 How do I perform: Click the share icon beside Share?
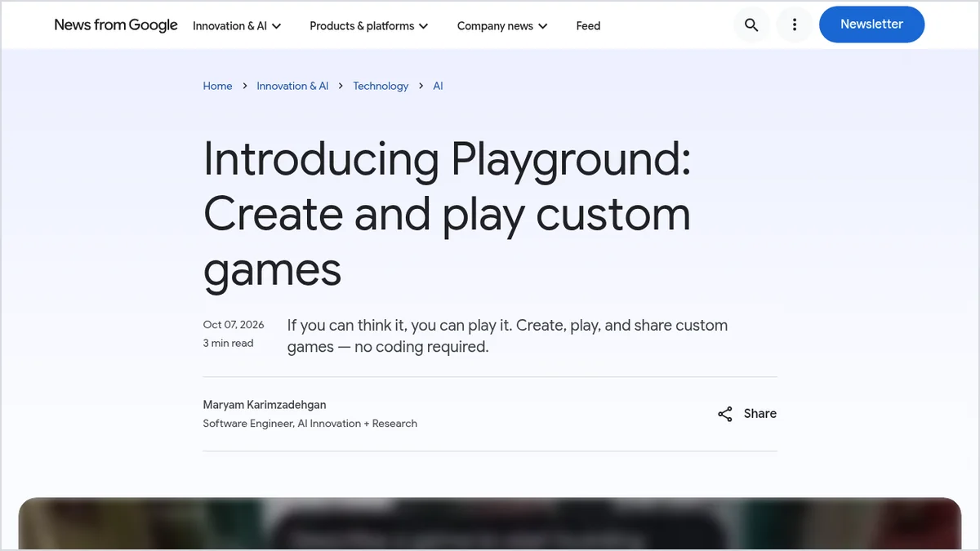725,414
